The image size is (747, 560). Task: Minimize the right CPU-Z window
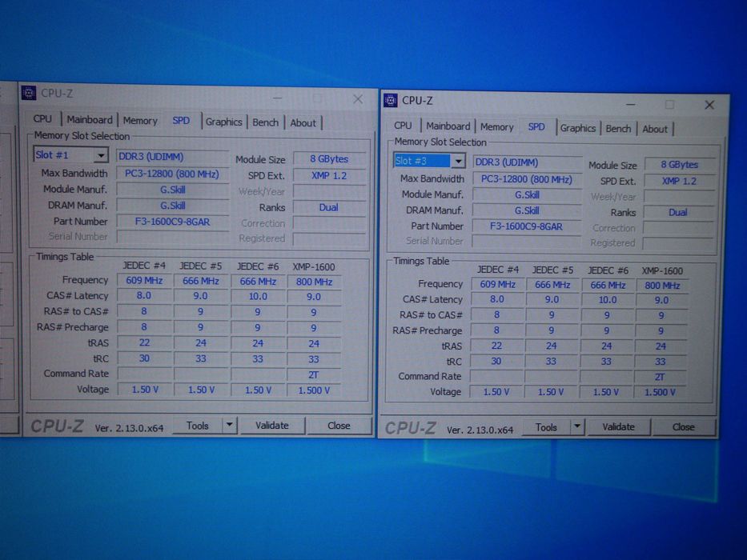click(630, 104)
